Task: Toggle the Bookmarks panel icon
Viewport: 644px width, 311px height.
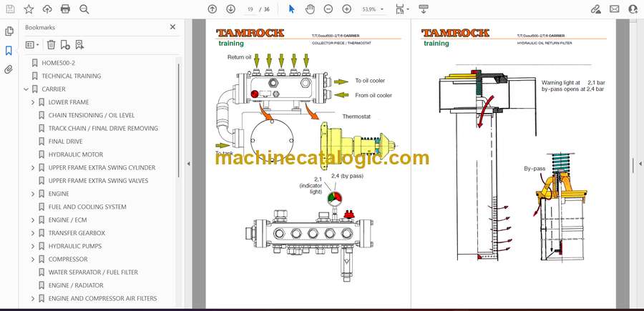Action: click(x=9, y=51)
